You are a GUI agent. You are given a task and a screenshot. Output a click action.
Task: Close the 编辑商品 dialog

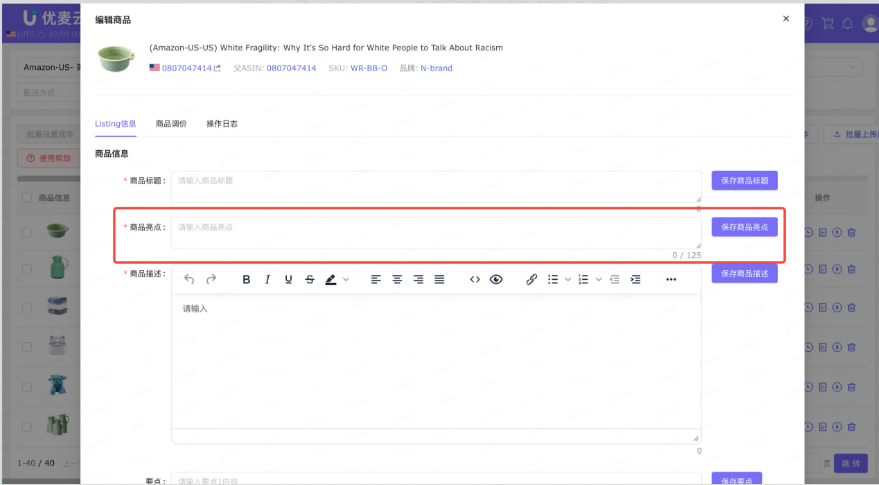786,19
